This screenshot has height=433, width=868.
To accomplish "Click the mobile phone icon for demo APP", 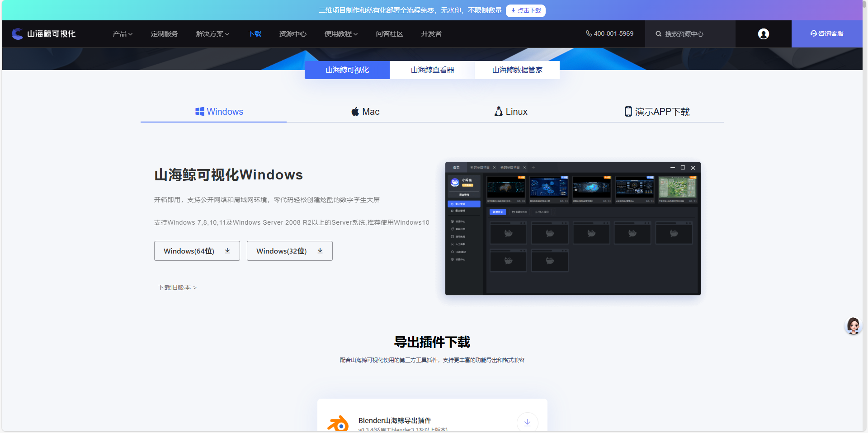I will tap(628, 111).
